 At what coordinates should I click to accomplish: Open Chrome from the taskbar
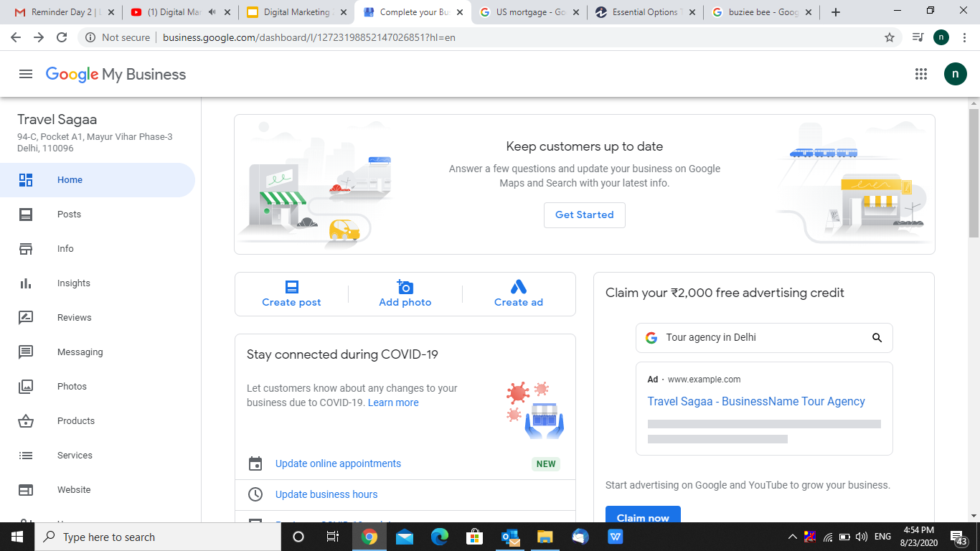(369, 537)
